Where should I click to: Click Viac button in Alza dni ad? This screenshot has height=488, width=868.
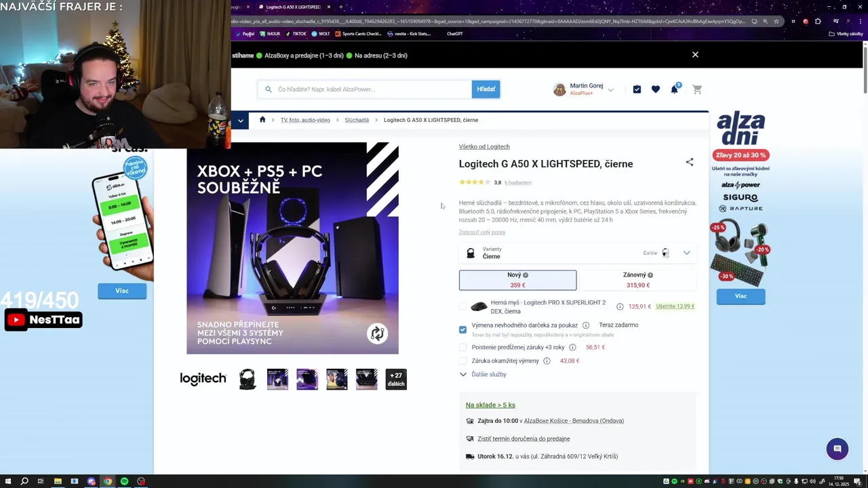[x=741, y=296]
